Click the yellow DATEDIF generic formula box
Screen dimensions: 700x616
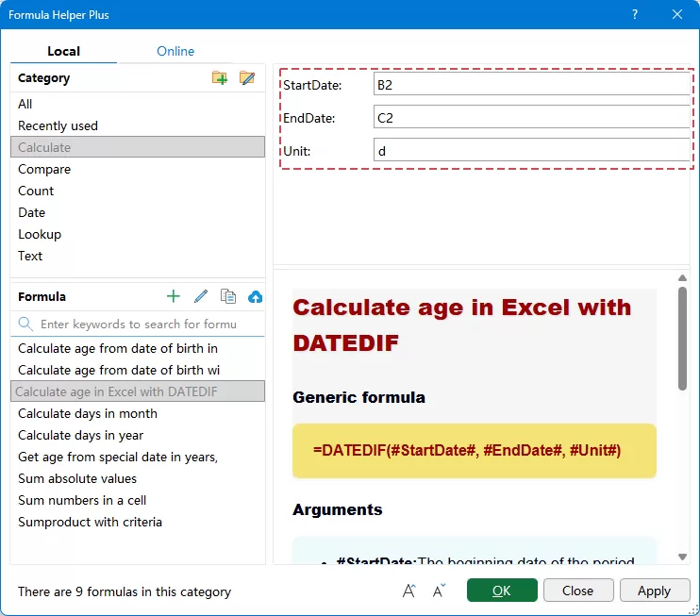click(475, 450)
